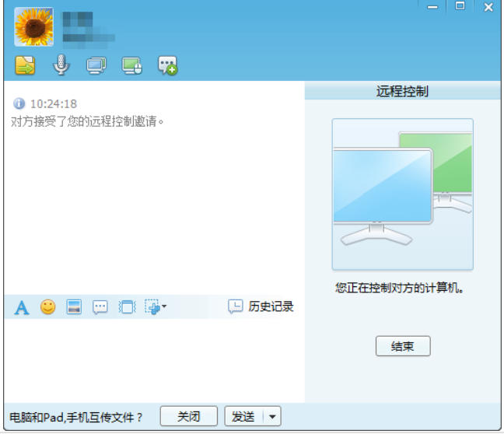504x434 pixels.
Task: Close the chat window with the X
Action: click(x=488, y=7)
